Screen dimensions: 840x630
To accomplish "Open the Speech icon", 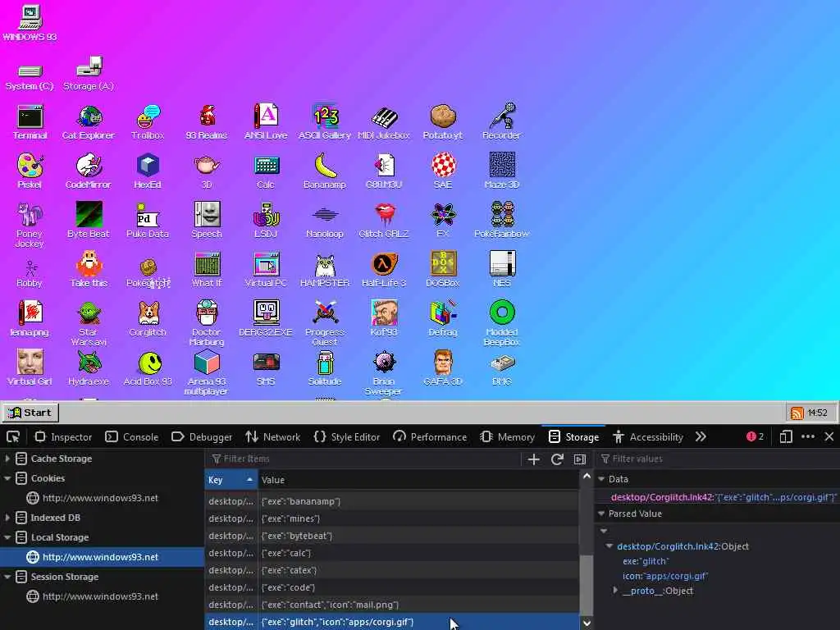I will (207, 220).
